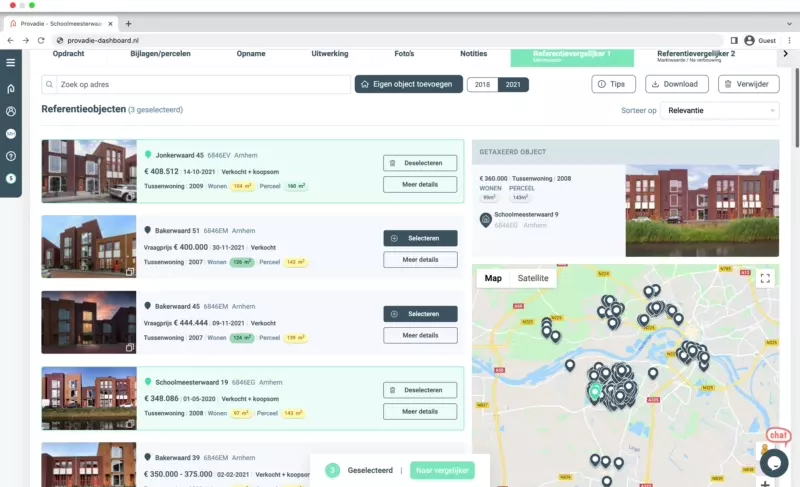The height and width of the screenshot is (487, 800).
Task: Click the Bakerwaard 39 address text
Action: pyautogui.click(x=178, y=458)
